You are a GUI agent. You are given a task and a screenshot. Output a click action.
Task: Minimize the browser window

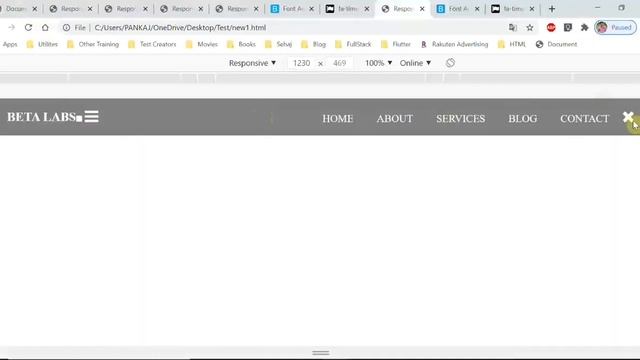tap(598, 8)
